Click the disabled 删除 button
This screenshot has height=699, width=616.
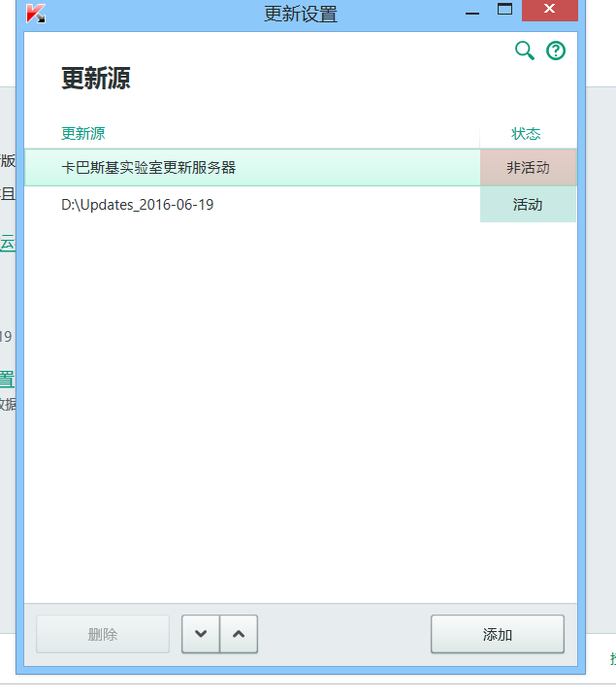[103, 634]
